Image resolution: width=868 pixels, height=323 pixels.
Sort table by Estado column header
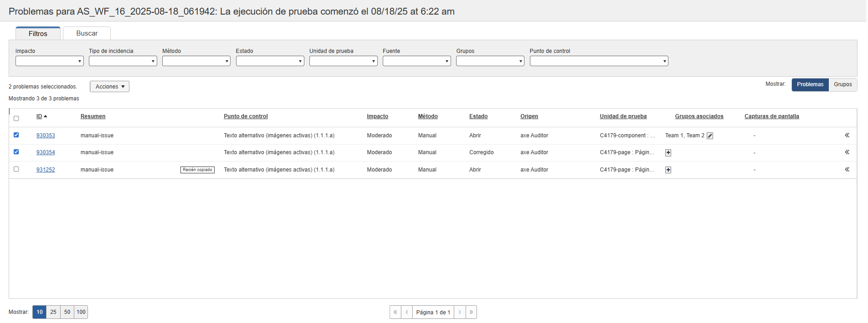[x=478, y=116]
